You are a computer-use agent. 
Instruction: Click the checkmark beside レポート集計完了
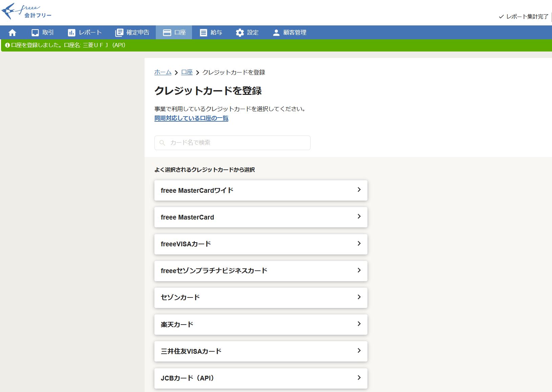coord(501,17)
